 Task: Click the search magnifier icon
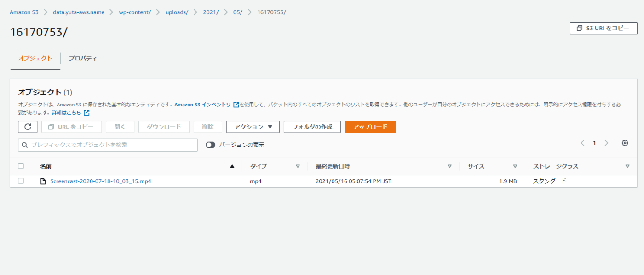click(x=25, y=145)
